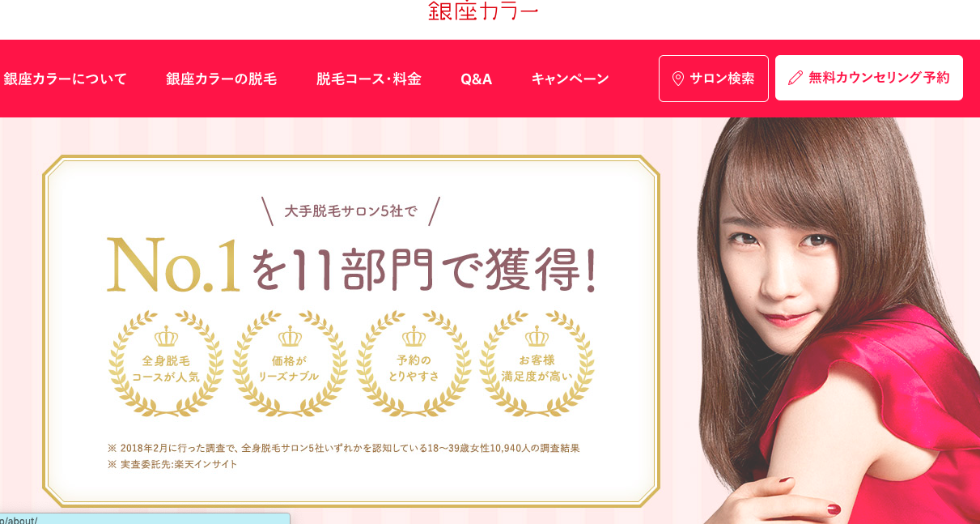Click the map pin icon in サロン検索
The height and width of the screenshot is (524, 980).
pyautogui.click(x=678, y=79)
